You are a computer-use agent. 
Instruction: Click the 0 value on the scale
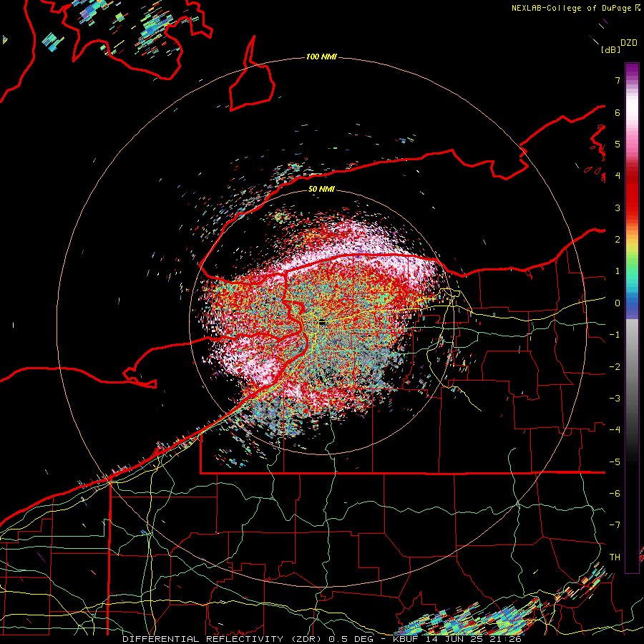[x=618, y=303]
